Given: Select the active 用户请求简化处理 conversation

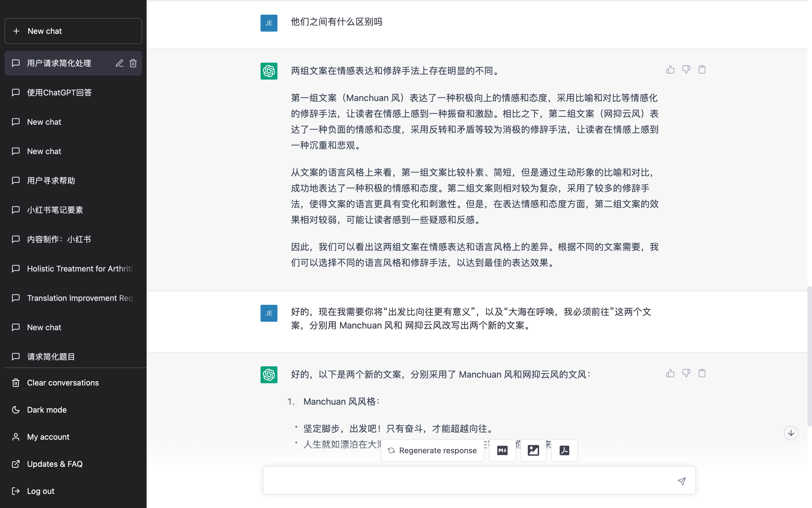Looking at the screenshot, I should click(73, 63).
